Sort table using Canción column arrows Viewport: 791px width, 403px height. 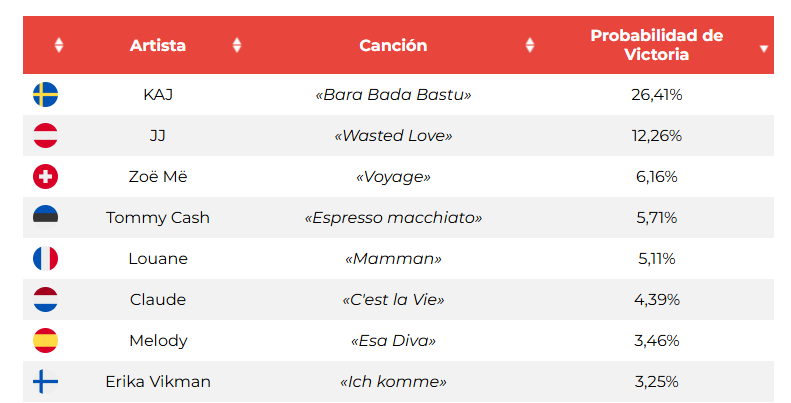pyautogui.click(x=530, y=45)
